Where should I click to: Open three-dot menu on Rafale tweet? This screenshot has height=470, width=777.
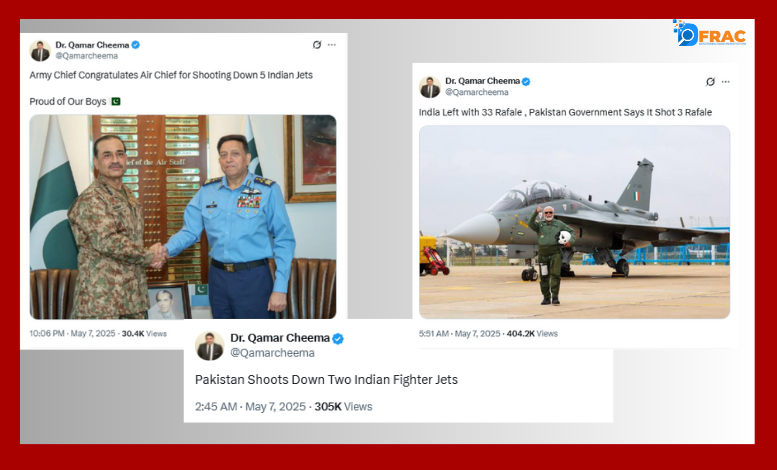[725, 82]
